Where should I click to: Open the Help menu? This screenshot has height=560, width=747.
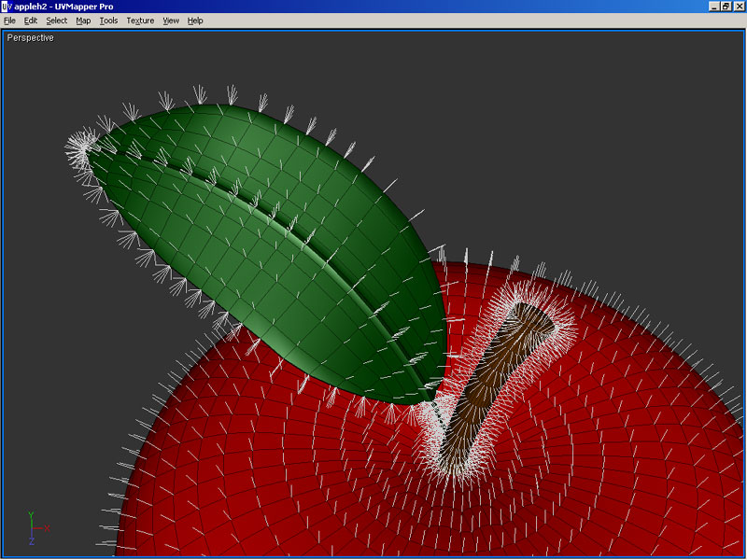pyautogui.click(x=195, y=21)
